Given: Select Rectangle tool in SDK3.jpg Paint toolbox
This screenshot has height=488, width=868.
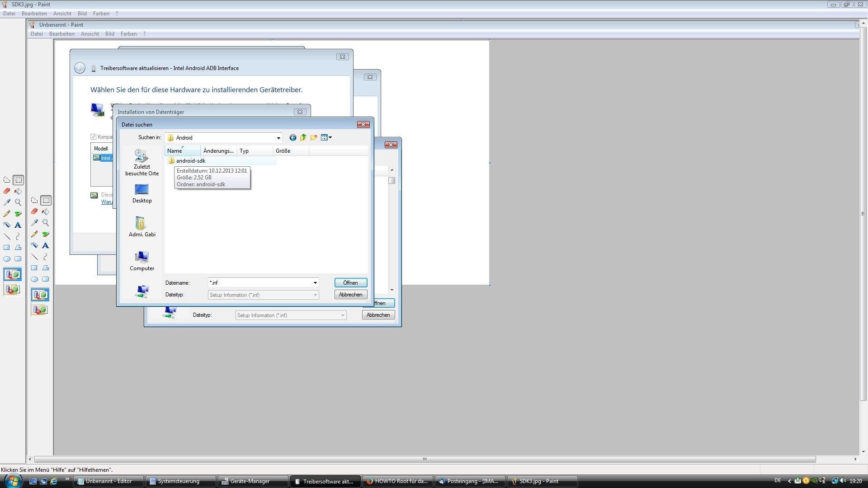Looking at the screenshot, I should 7,248.
